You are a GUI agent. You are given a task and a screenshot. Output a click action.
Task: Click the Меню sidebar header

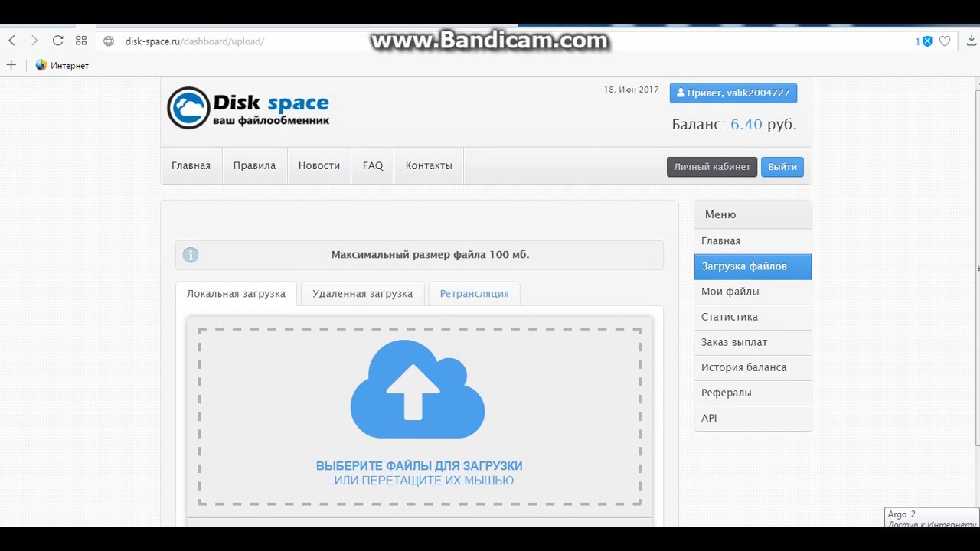tap(753, 215)
